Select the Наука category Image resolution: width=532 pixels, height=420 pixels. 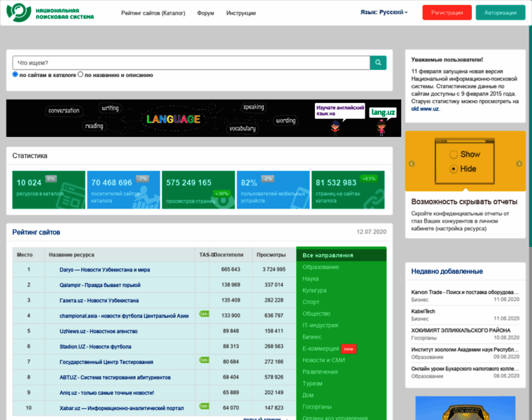coord(310,279)
